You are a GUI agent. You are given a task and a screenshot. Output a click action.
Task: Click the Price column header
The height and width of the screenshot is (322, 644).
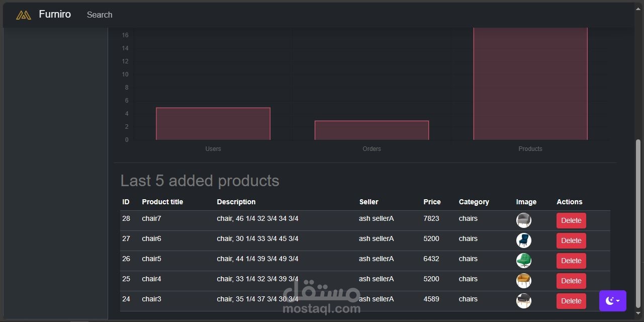[432, 202]
